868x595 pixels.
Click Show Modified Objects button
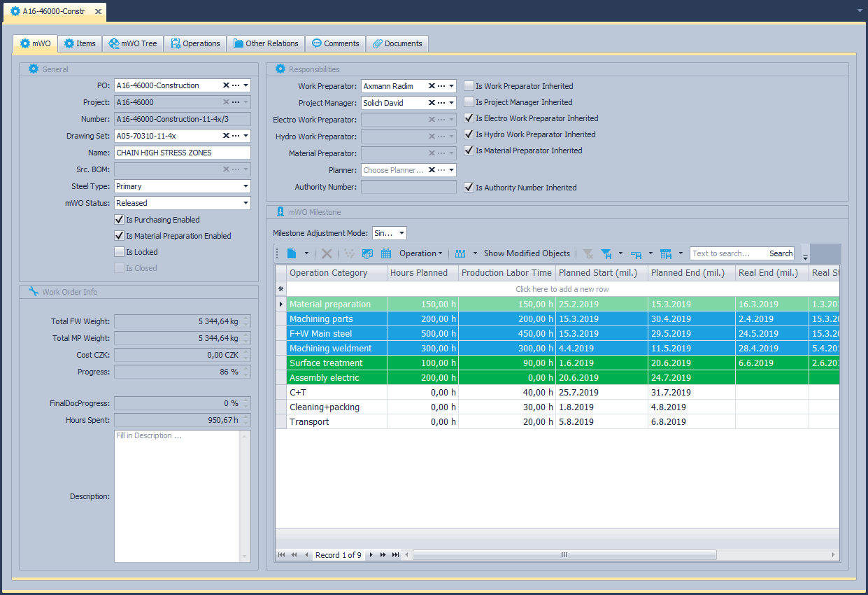pyautogui.click(x=526, y=253)
